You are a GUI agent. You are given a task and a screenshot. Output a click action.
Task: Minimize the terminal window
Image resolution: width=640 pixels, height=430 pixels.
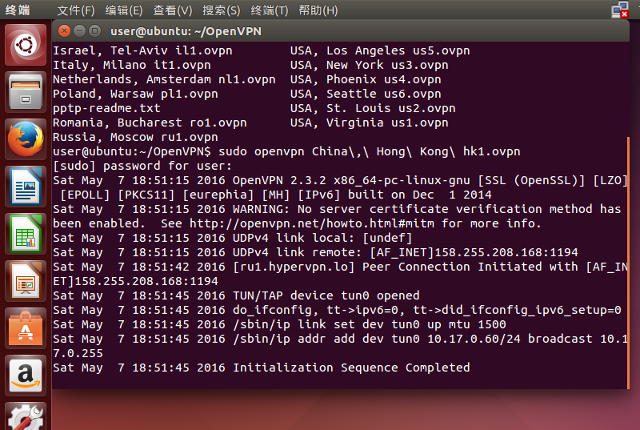coord(80,31)
